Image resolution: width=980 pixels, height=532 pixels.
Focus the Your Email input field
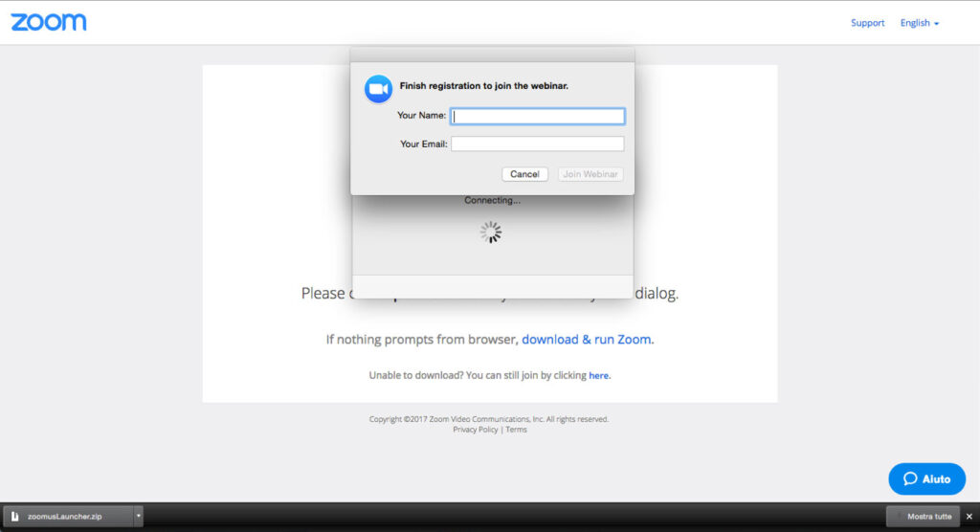538,144
